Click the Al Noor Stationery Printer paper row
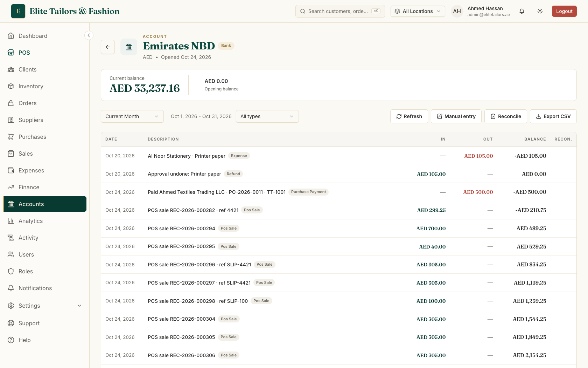The width and height of the screenshot is (588, 368). (338, 156)
